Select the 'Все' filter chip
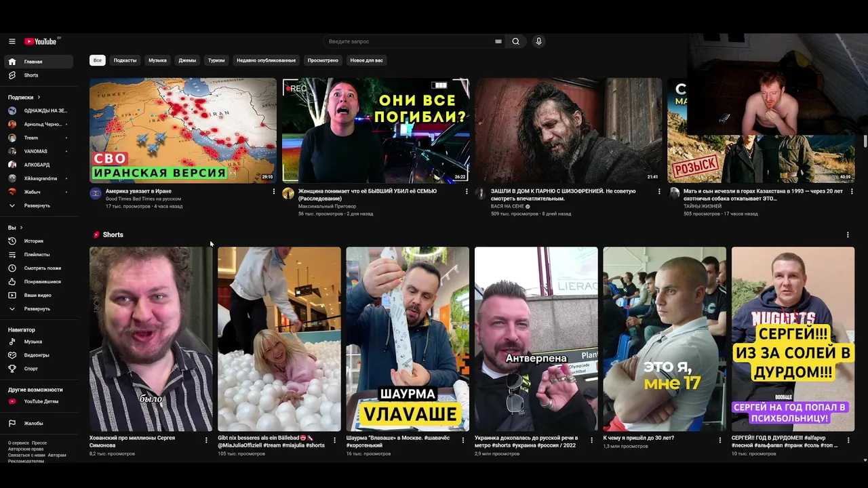This screenshot has width=868, height=488. 98,60
